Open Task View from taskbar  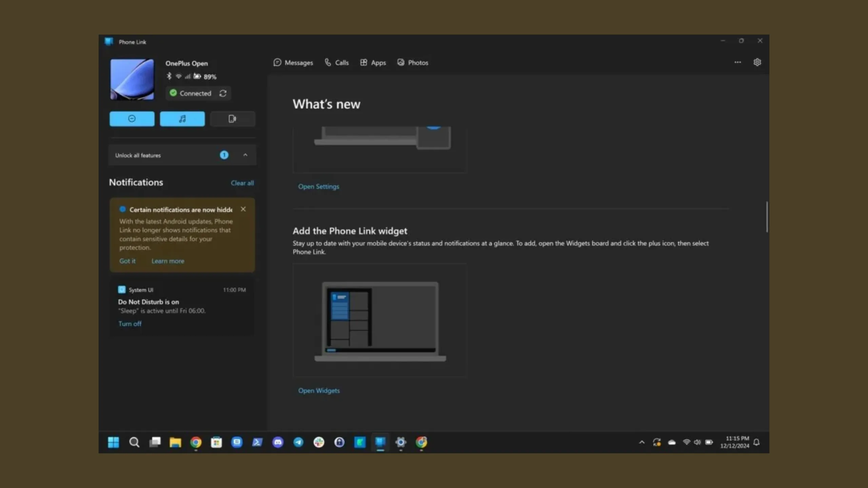coord(155,442)
